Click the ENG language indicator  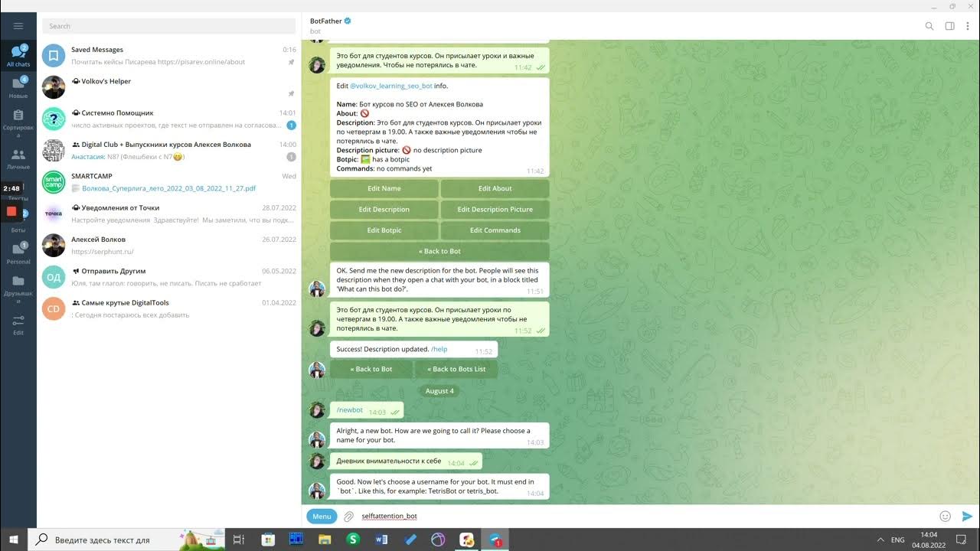pyautogui.click(x=898, y=540)
